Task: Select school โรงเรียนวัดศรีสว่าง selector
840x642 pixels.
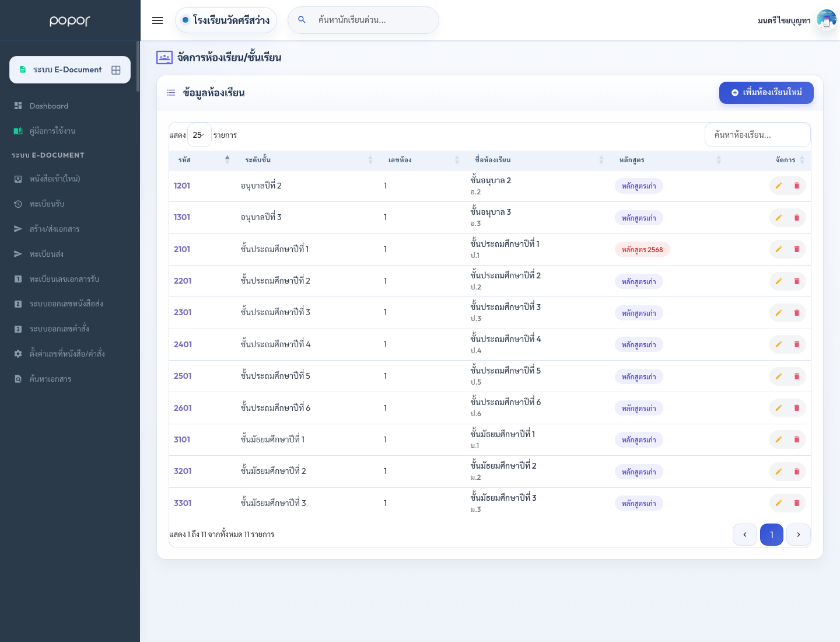Action: (226, 20)
